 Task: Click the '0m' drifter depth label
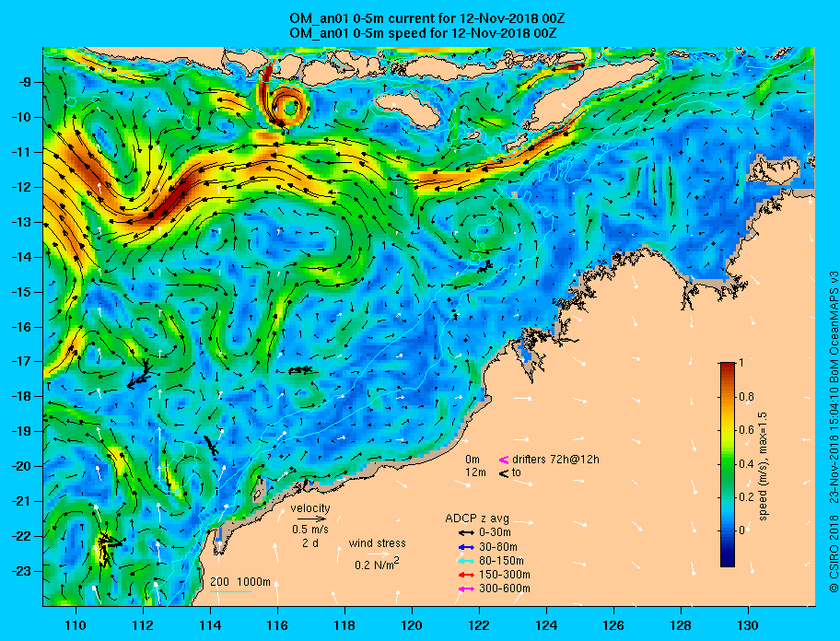pyautogui.click(x=472, y=460)
